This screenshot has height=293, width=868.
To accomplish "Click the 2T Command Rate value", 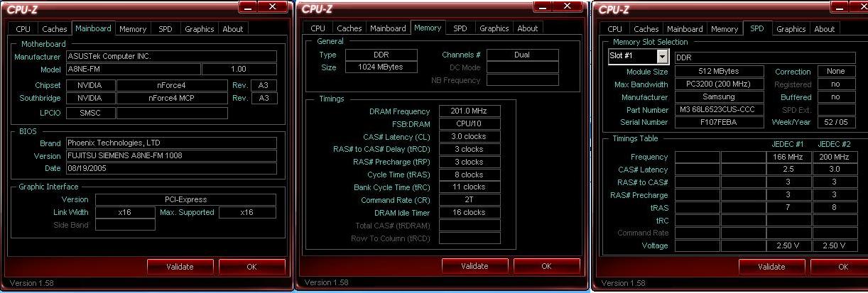I will (470, 199).
